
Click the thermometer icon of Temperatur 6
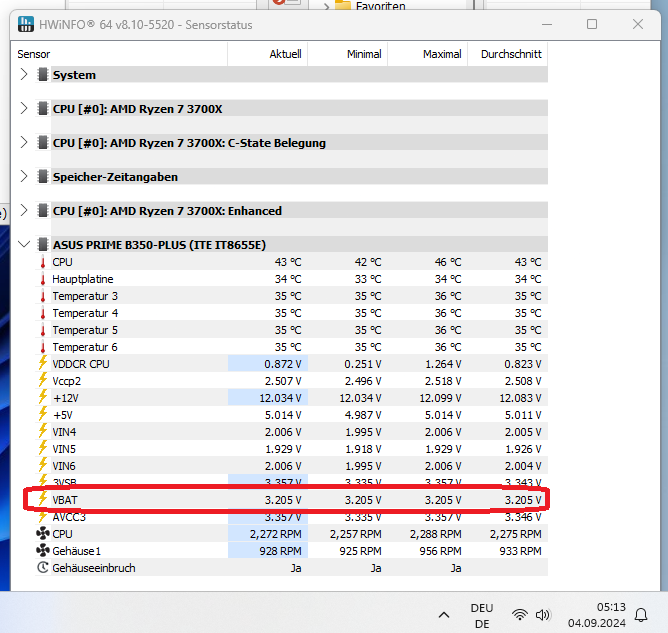[x=43, y=347]
